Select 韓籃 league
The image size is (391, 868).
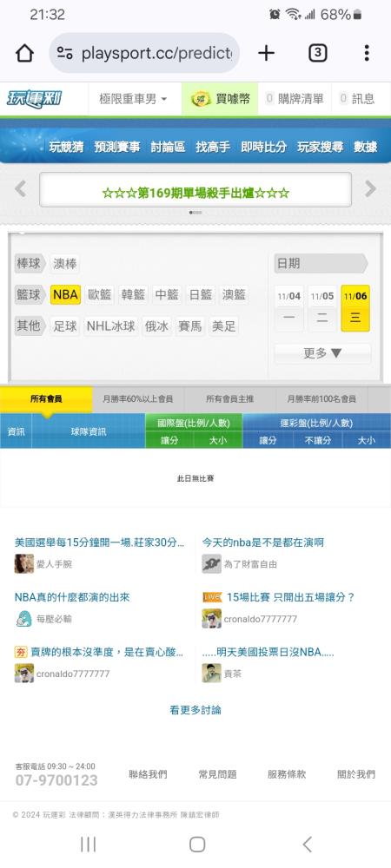133,294
